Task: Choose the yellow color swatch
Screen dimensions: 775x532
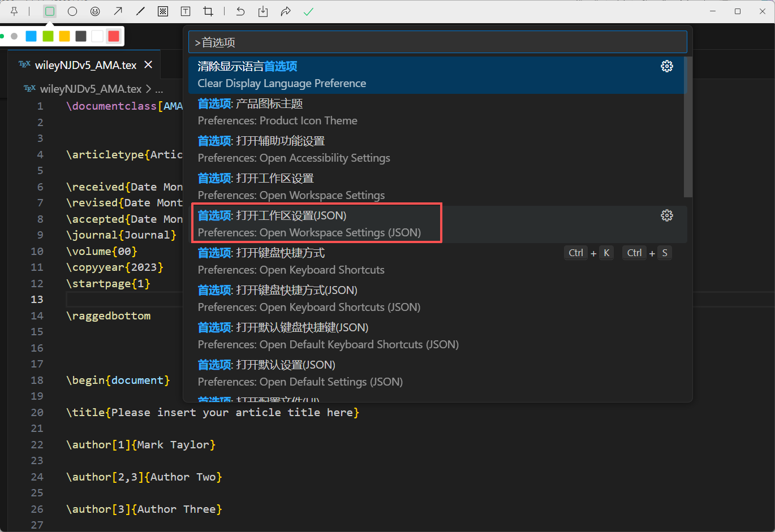Action: tap(64, 36)
